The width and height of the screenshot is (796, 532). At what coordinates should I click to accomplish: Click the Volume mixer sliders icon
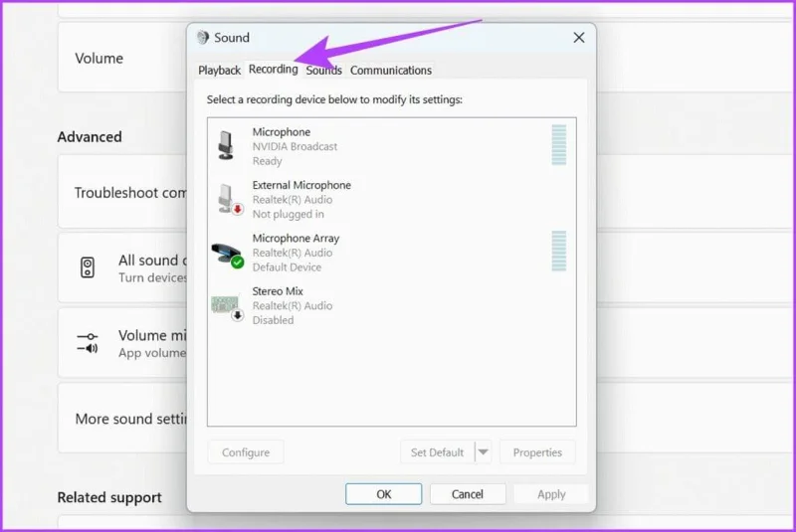(88, 342)
